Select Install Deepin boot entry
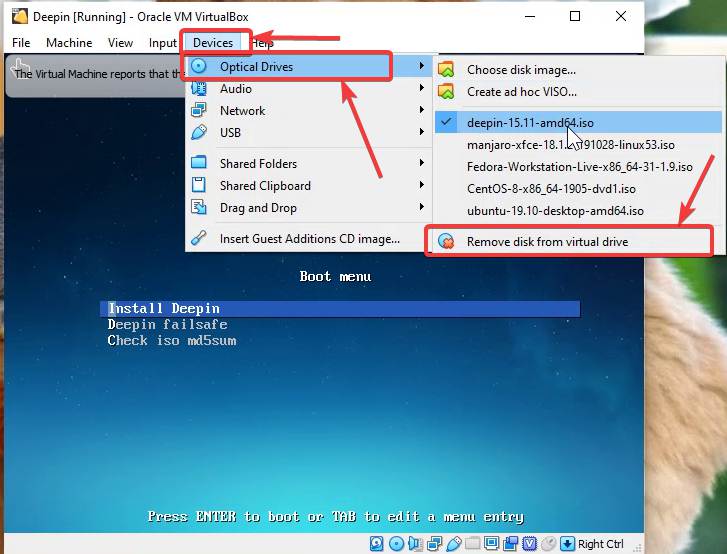Screen dimensions: 727x554 click(x=340, y=308)
